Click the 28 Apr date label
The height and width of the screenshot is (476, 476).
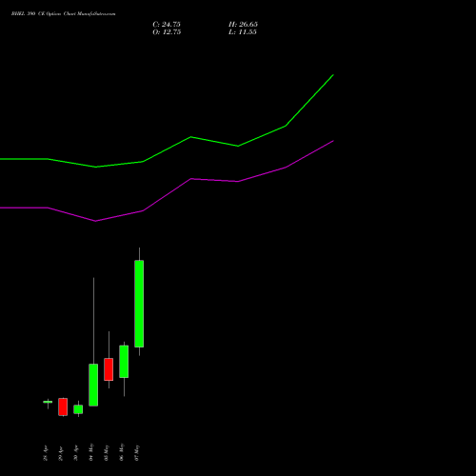click(x=46, y=453)
